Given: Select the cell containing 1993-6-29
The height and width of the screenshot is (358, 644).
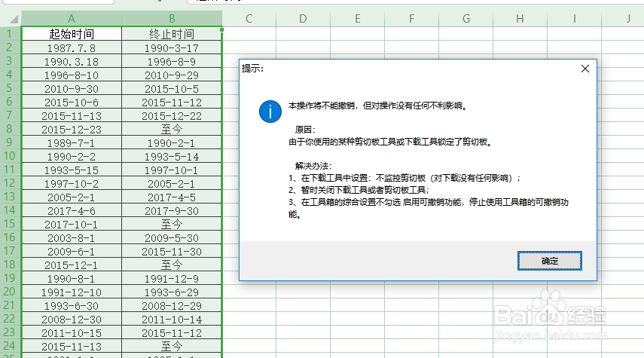Looking at the screenshot, I should point(172,292).
